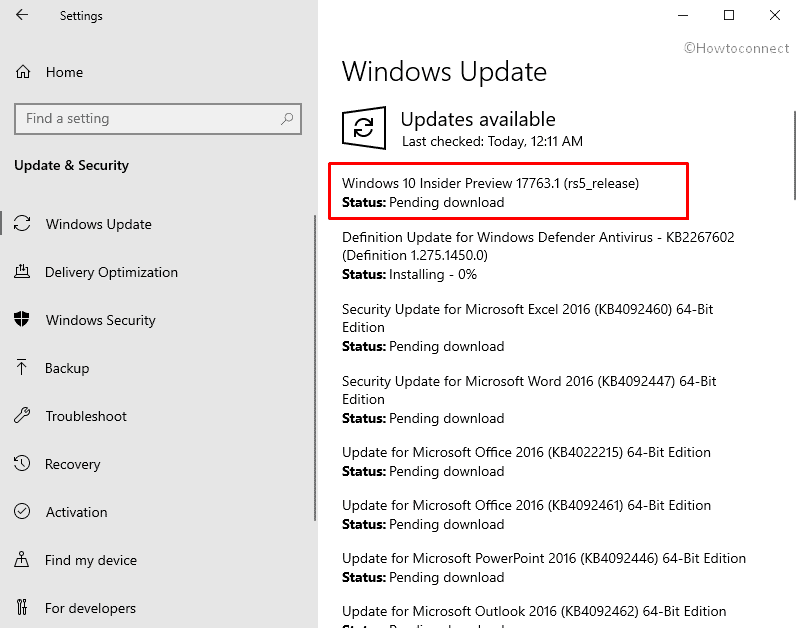The image size is (796, 628).
Task: Click the Settings window title text
Action: coord(81,16)
